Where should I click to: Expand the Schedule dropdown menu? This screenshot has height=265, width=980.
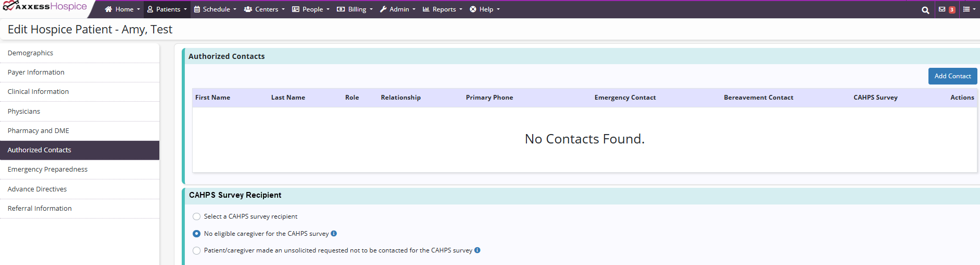pos(215,9)
